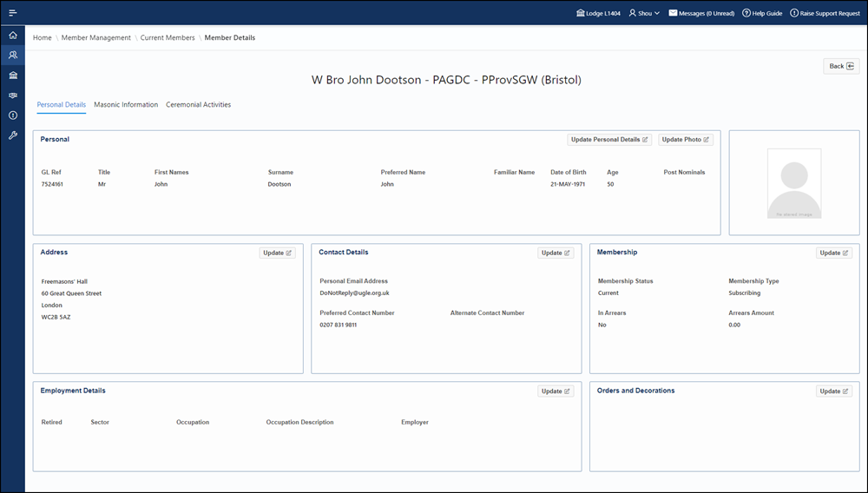Screen dimensions: 868x493
Task: Click the member photo placeholder image
Action: click(794, 183)
